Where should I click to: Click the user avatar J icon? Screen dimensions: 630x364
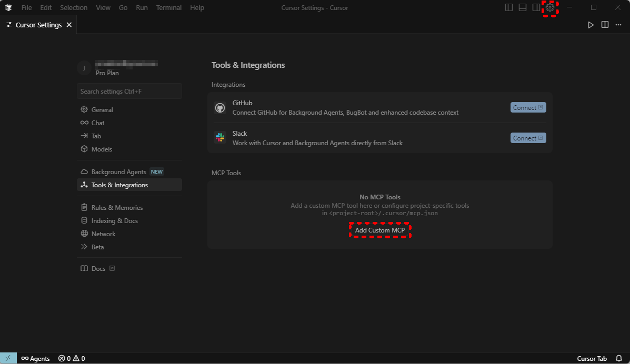[x=84, y=68]
